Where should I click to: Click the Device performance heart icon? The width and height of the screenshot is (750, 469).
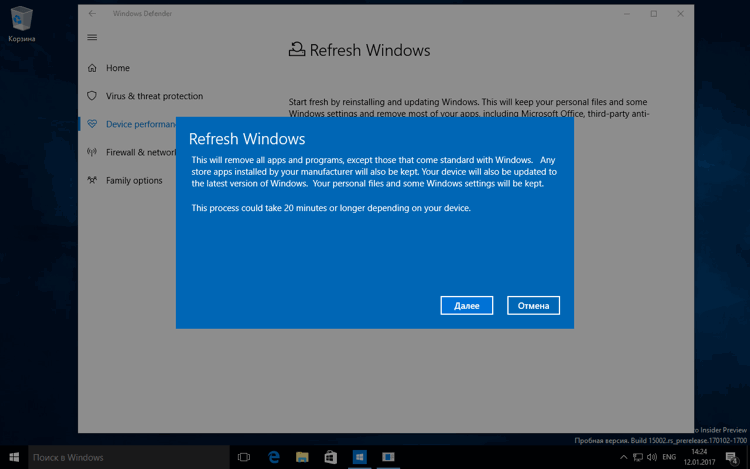click(x=92, y=124)
